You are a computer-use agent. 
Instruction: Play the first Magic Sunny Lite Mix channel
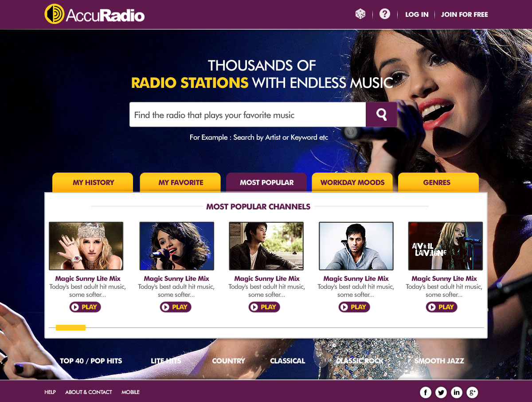coord(85,307)
